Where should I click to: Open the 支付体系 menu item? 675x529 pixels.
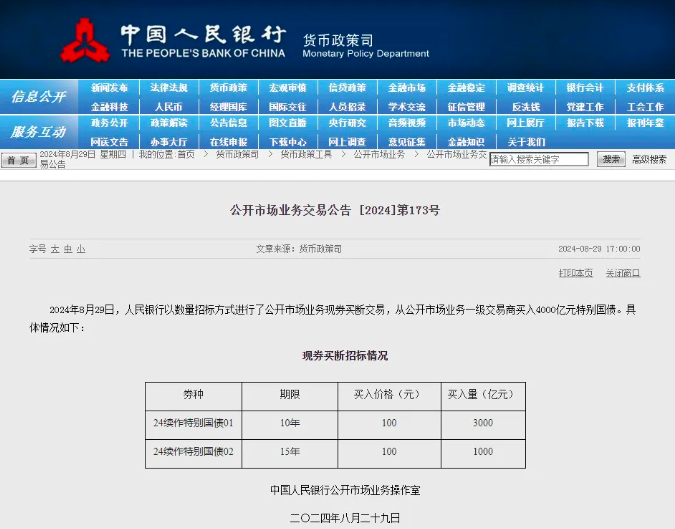tap(645, 88)
